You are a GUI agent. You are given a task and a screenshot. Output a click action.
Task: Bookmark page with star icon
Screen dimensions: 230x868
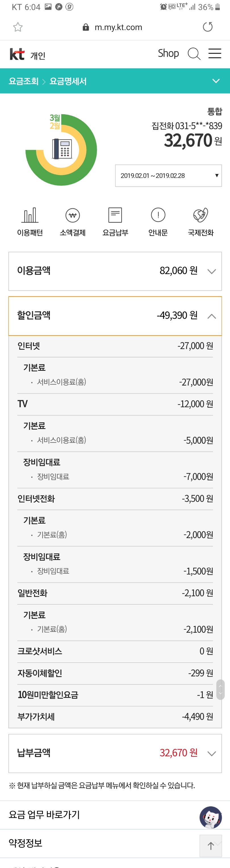(18, 27)
